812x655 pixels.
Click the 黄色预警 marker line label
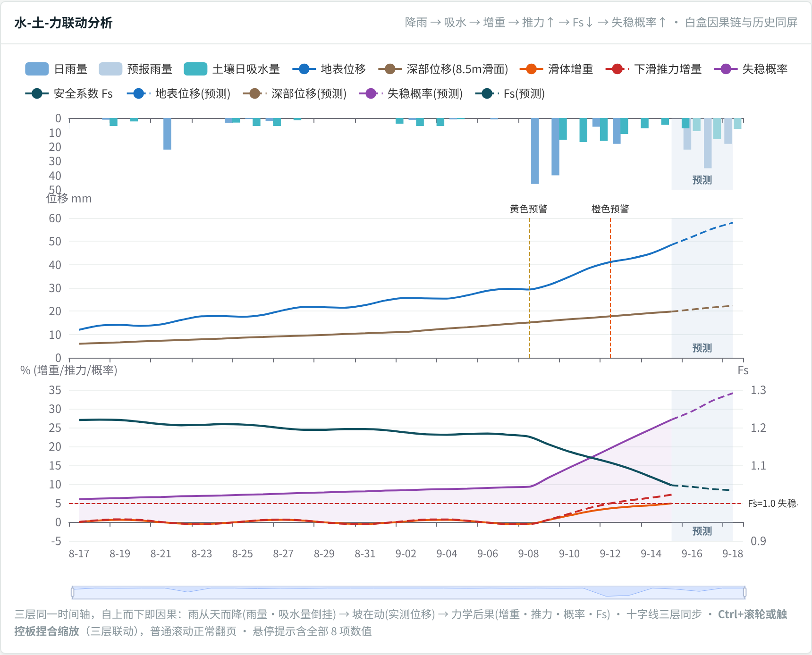tap(529, 209)
